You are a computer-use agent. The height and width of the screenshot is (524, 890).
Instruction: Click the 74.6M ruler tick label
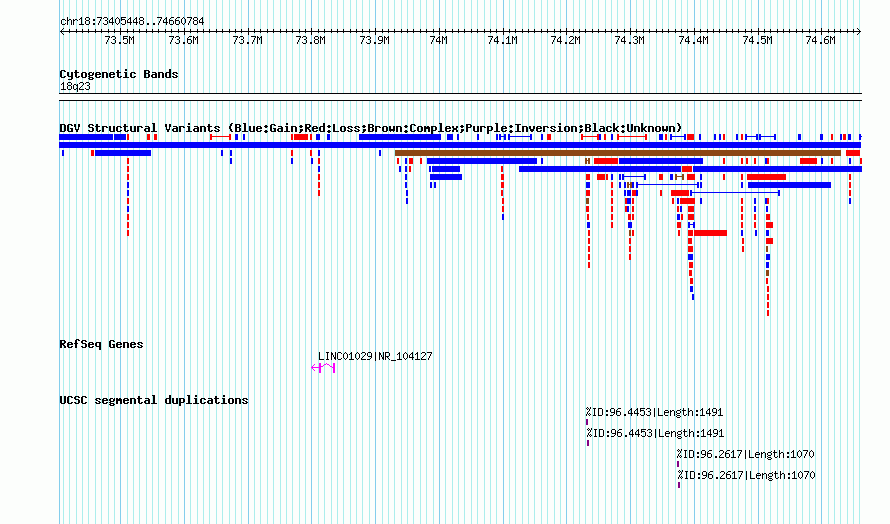click(821, 40)
